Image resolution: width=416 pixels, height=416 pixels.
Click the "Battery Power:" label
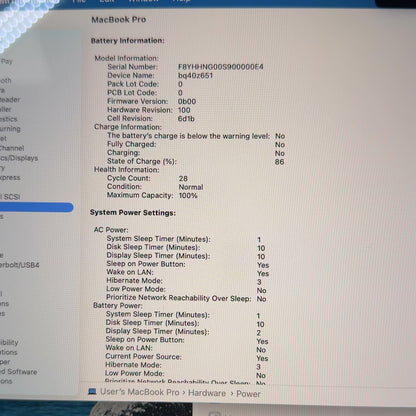click(118, 306)
